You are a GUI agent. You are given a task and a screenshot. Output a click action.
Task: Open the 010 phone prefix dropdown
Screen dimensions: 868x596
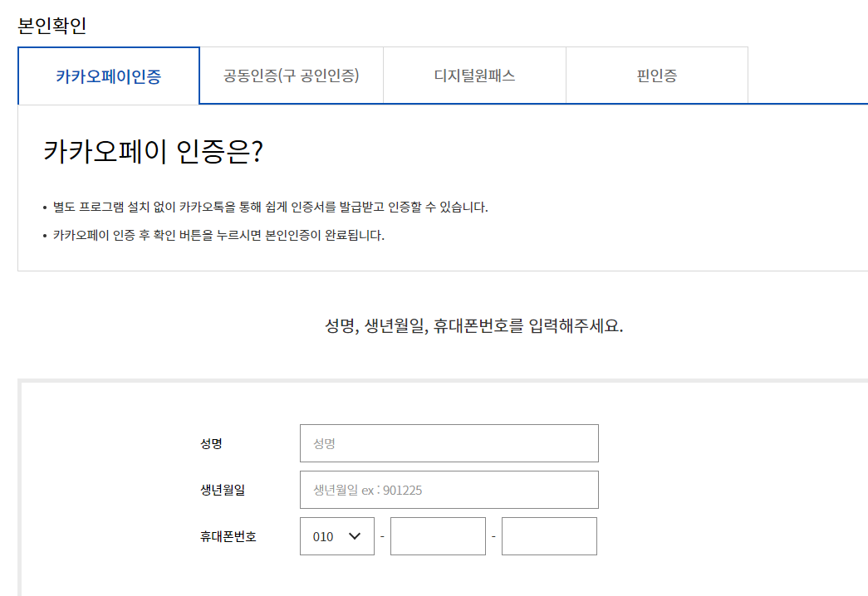pyautogui.click(x=337, y=536)
